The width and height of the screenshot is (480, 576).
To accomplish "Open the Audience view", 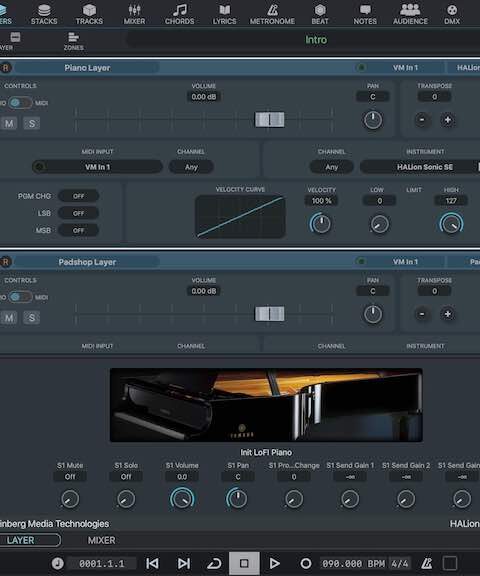I will [410, 14].
